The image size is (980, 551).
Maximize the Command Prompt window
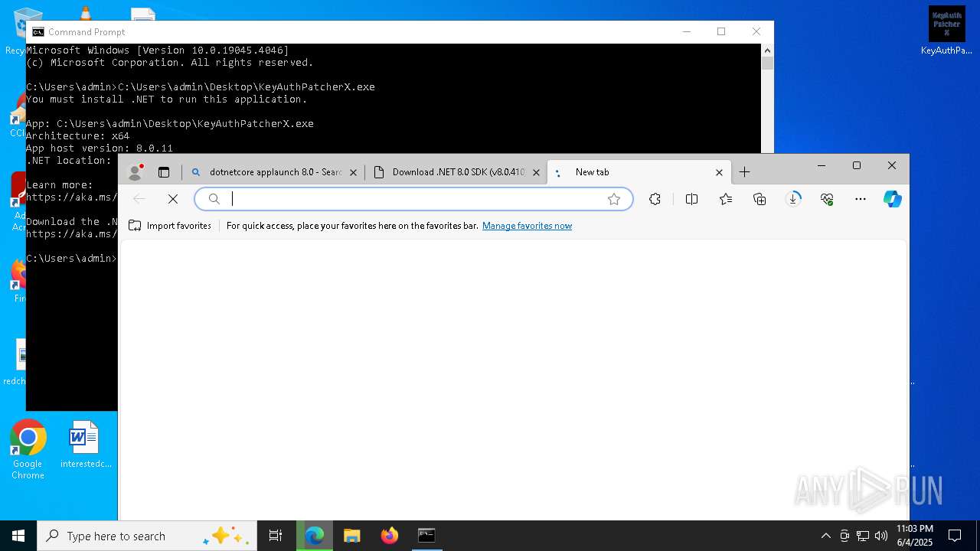[x=721, y=31]
